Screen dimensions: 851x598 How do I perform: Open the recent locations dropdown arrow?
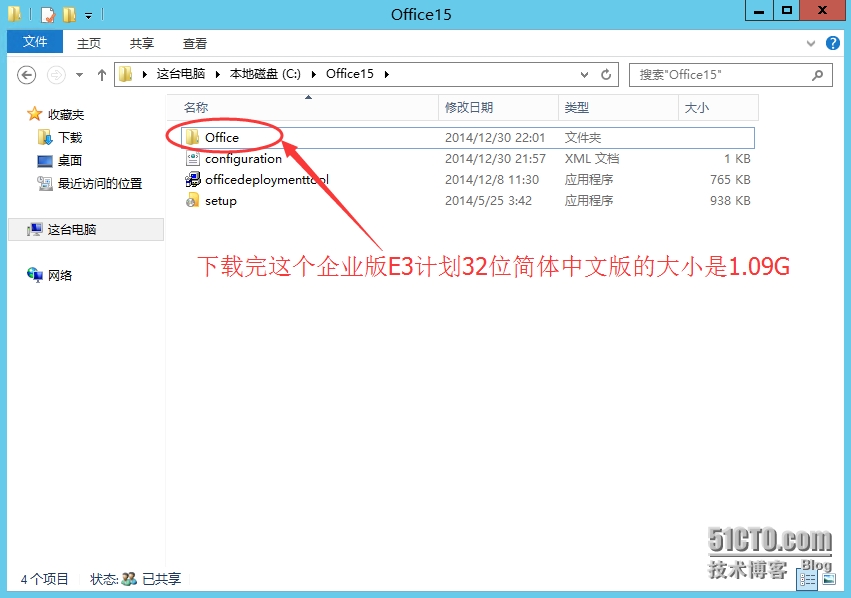(79, 75)
